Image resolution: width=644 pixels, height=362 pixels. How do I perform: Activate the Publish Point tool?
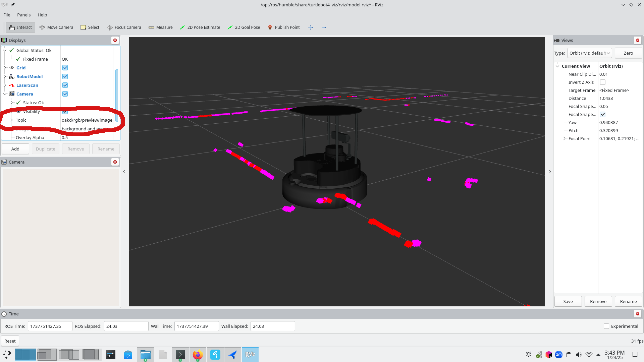[284, 27]
